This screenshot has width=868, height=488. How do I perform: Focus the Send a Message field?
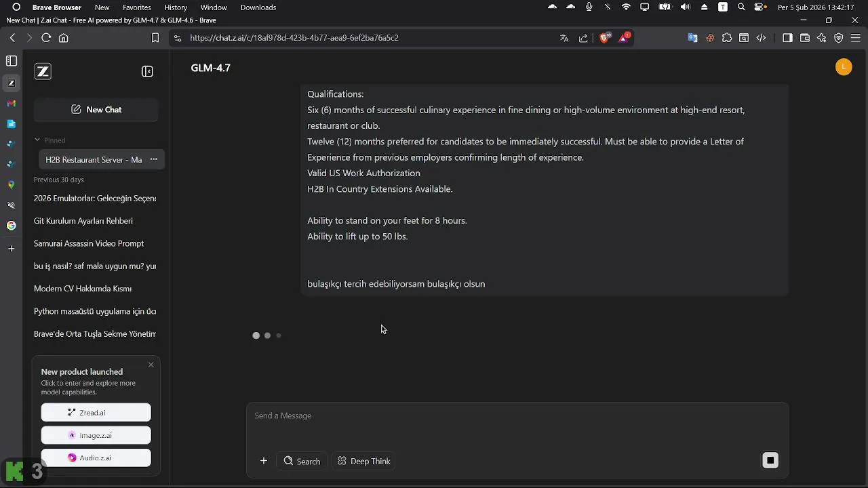tap(517, 415)
